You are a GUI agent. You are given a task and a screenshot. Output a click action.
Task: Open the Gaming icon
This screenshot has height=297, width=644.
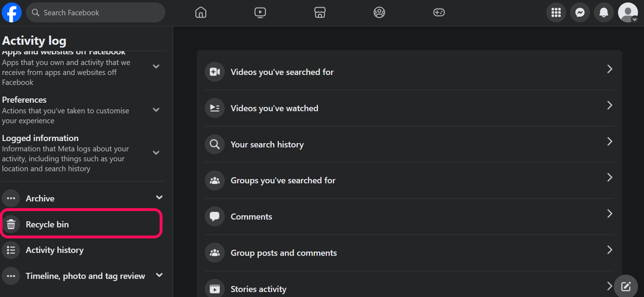[439, 12]
